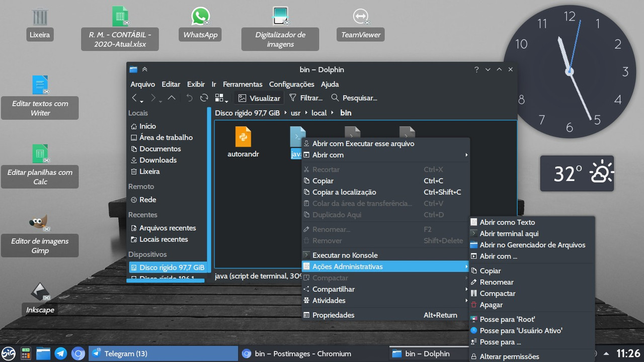Click the usr breadcrumb segment
Image resolution: width=644 pixels, height=362 pixels.
295,113
